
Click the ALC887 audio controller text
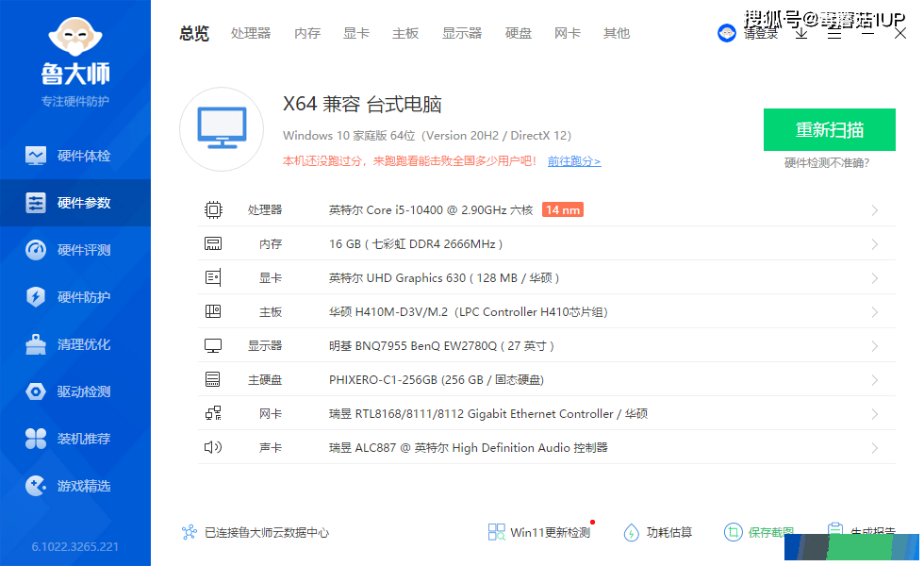click(468, 447)
